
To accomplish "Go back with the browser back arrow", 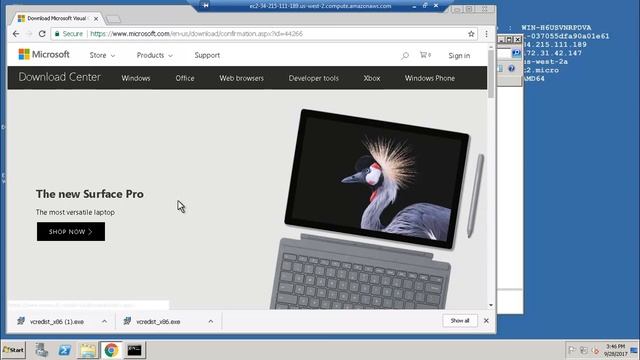I will [x=16, y=34].
